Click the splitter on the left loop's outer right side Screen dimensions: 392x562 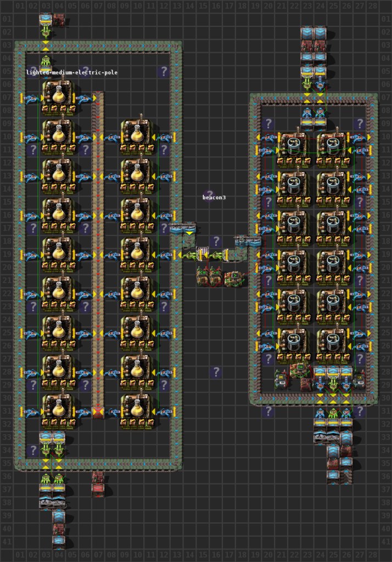pos(183,228)
